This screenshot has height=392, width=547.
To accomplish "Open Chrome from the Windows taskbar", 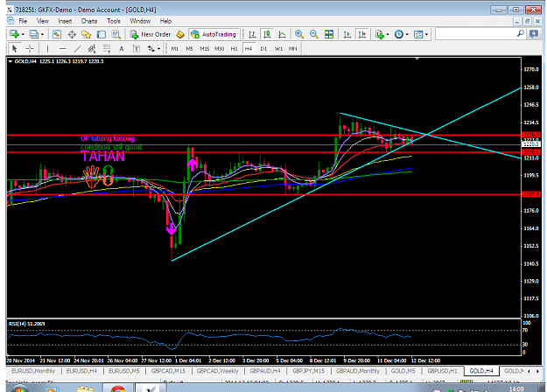I will pyautogui.click(x=118, y=388).
